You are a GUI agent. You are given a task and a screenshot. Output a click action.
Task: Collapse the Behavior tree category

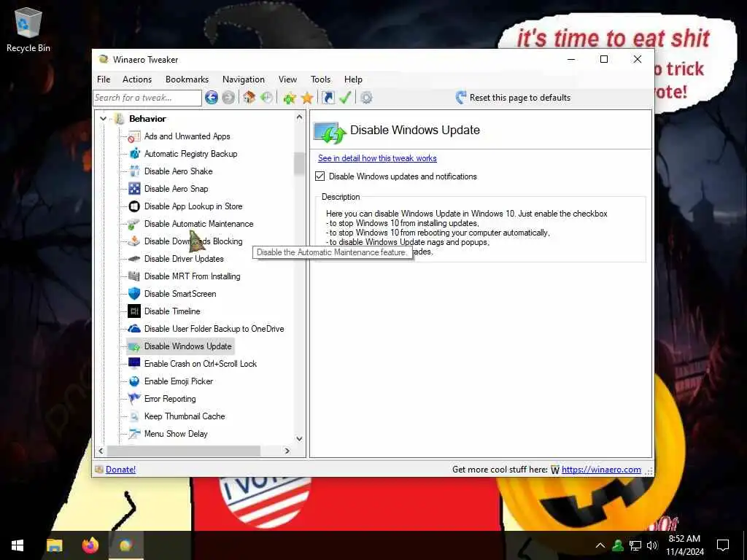[x=103, y=119]
